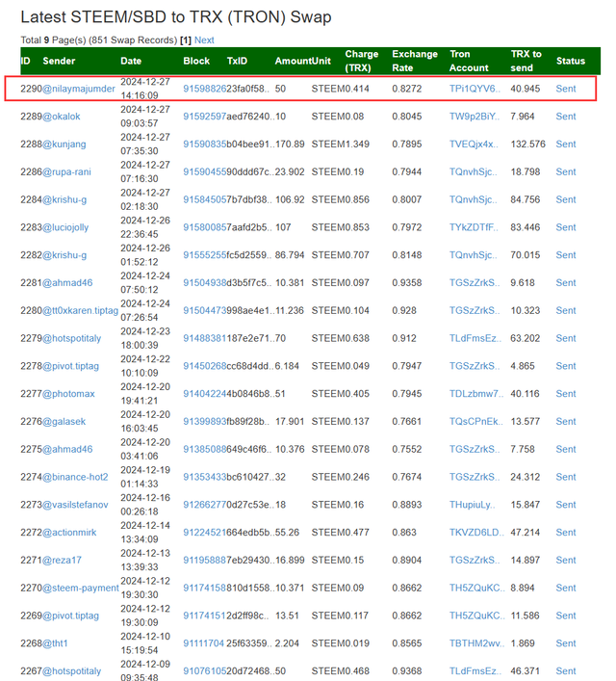
Task: Open sender @tt0xkaren.tiptag link
Action: click(x=80, y=310)
